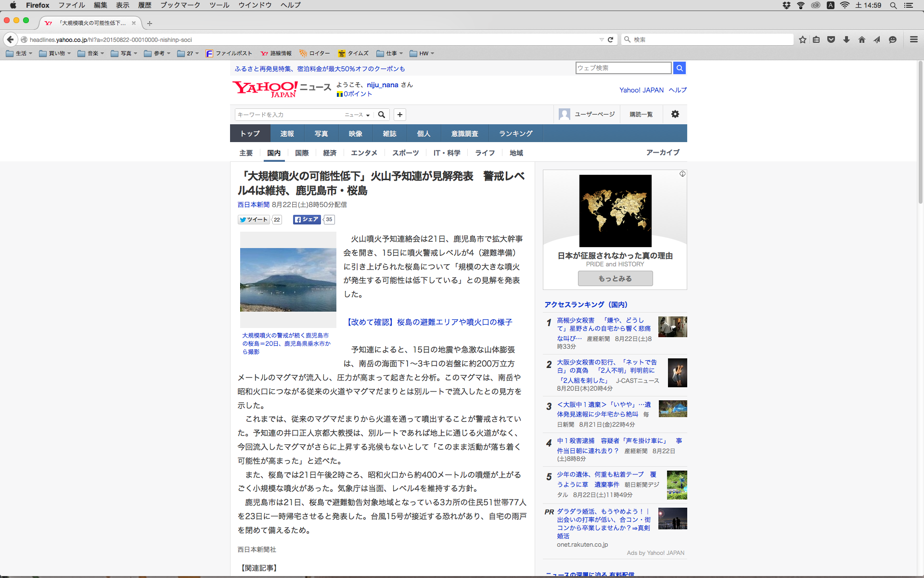The image size is (924, 578).
Task: Bookmark this page using the star icon
Action: pyautogui.click(x=802, y=39)
